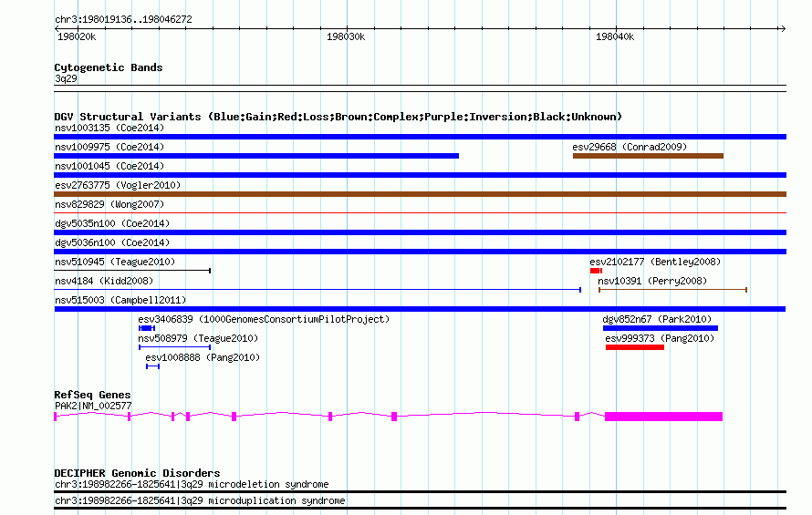The image size is (812, 515).
Task: Click the esv2763775 (Vogler2010) brown complex bar
Action: (420, 194)
